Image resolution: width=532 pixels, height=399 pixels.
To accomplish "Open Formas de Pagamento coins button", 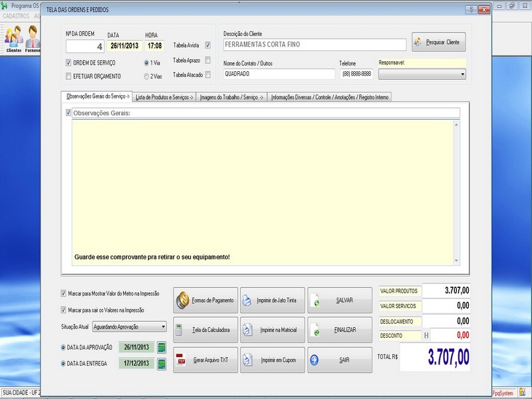I will (x=205, y=301).
